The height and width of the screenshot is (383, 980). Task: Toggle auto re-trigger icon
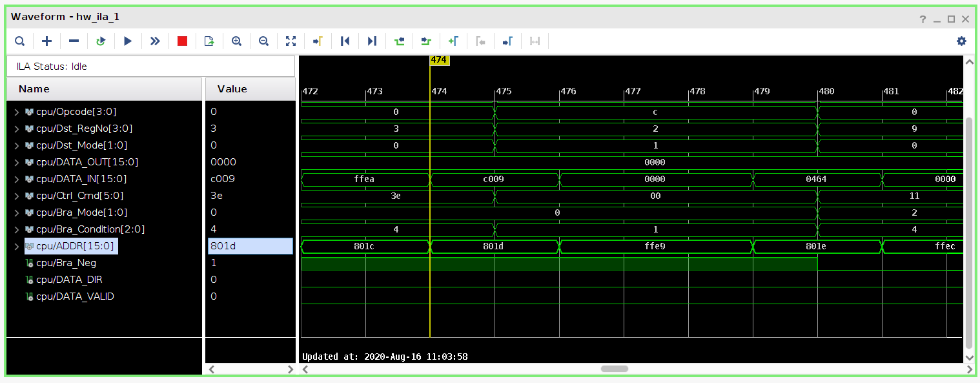tap(101, 41)
